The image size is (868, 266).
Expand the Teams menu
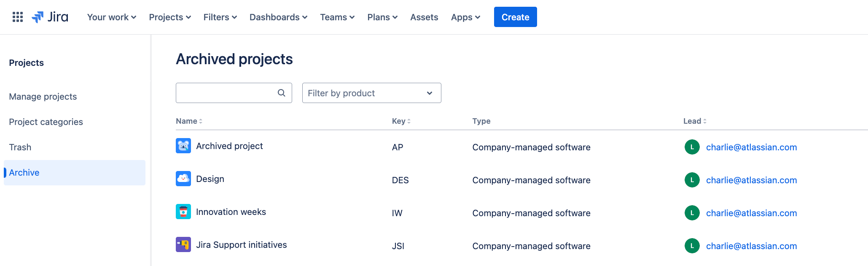337,17
